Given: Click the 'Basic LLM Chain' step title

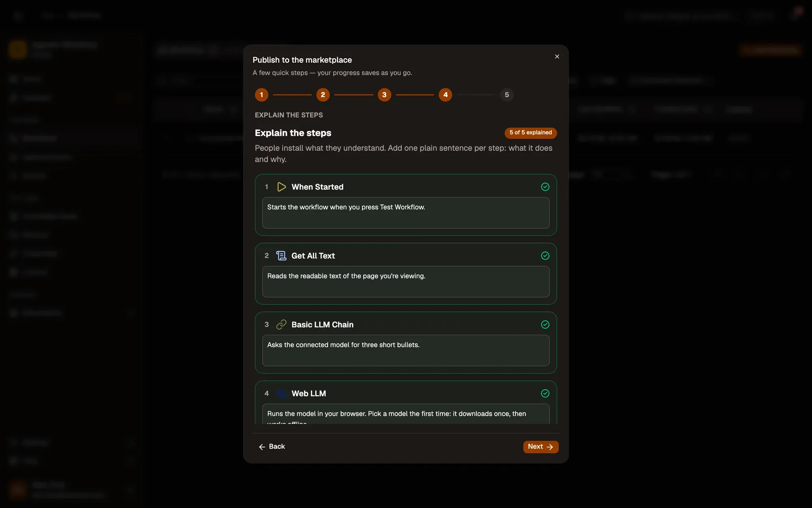Looking at the screenshot, I should 322,324.
